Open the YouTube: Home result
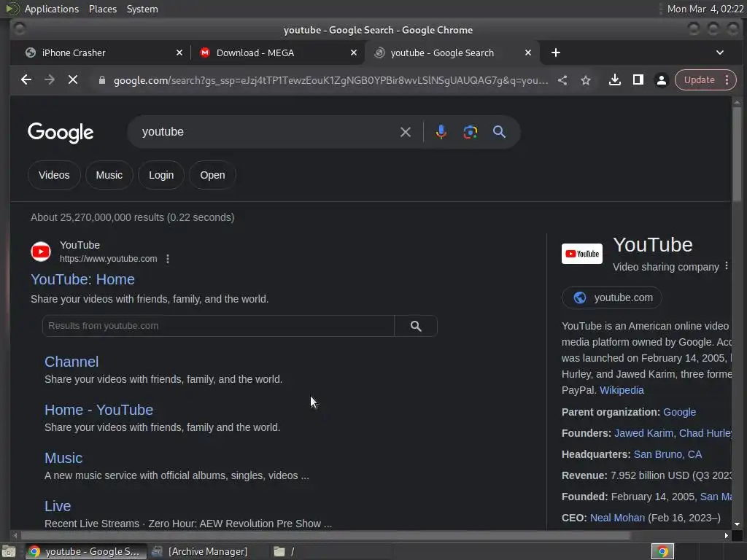Image resolution: width=747 pixels, height=560 pixels. tap(83, 279)
